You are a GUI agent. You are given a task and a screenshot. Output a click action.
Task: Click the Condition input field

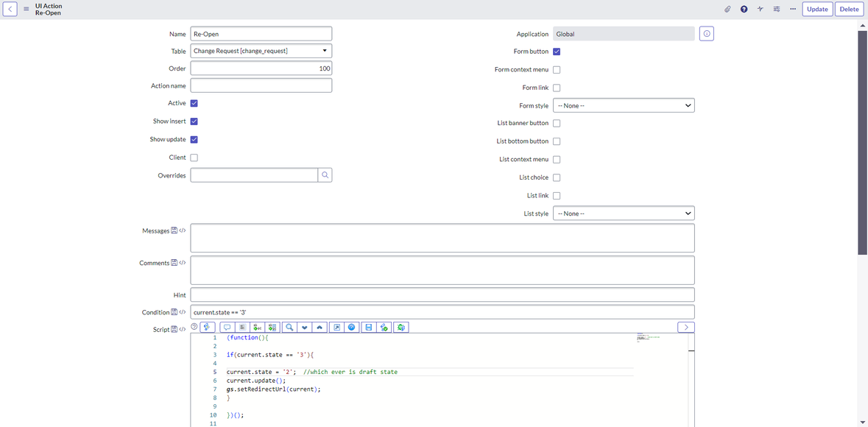coord(442,312)
